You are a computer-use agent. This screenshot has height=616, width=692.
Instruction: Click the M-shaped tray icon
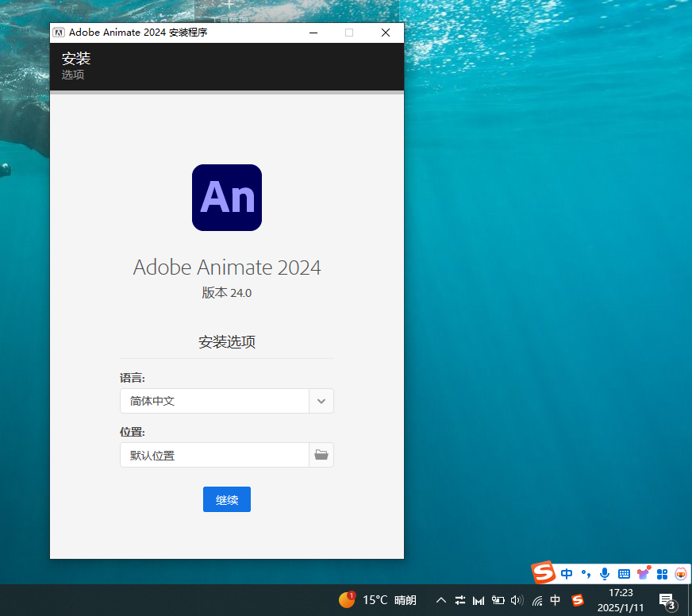pyautogui.click(x=479, y=600)
